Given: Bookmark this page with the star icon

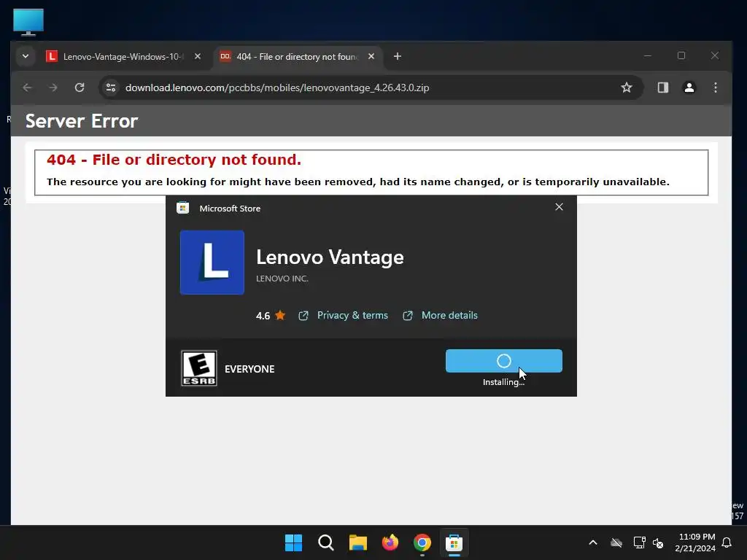Looking at the screenshot, I should [627, 87].
